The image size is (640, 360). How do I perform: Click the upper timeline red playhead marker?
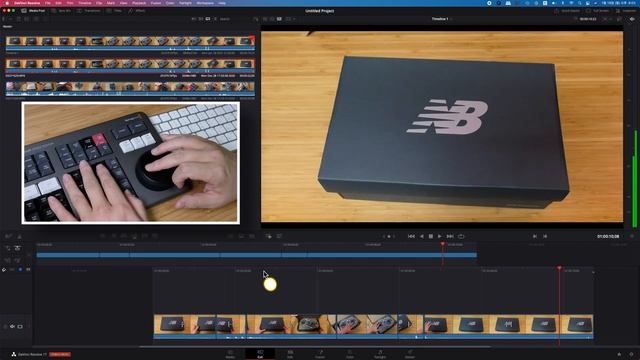point(442,244)
